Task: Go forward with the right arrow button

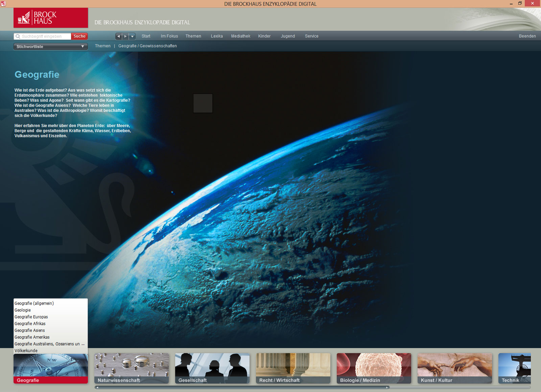Action: (125, 36)
